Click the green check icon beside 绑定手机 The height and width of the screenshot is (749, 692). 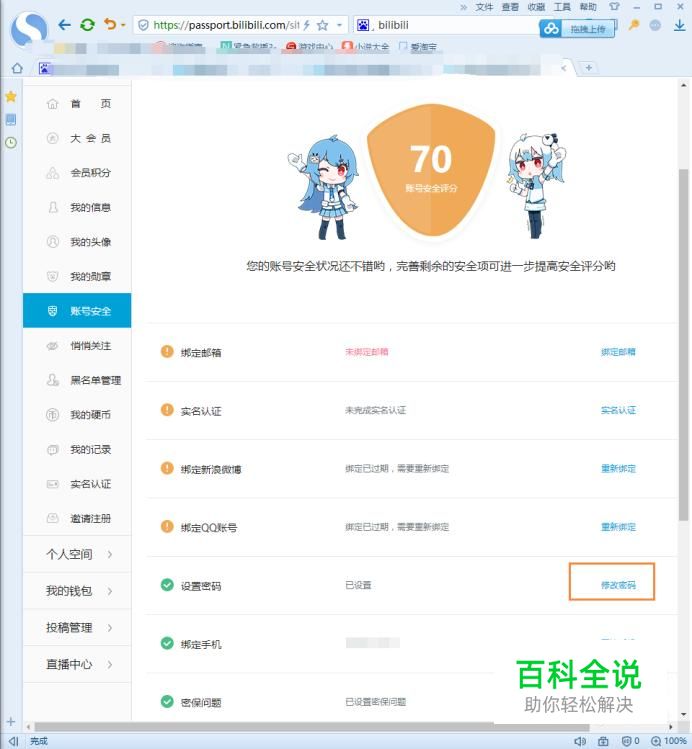167,643
